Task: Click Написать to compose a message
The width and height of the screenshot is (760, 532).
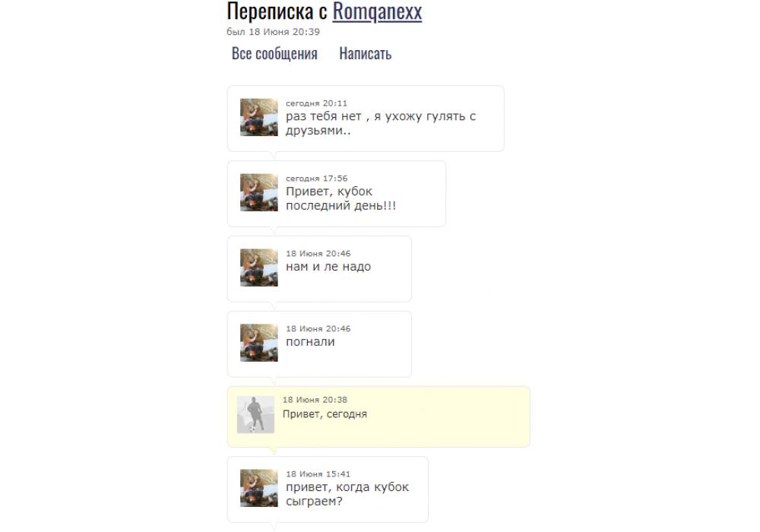Action: pos(366,53)
